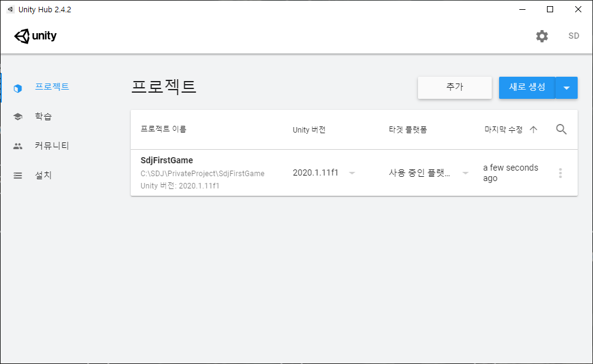Click the 추가 button

click(455, 88)
